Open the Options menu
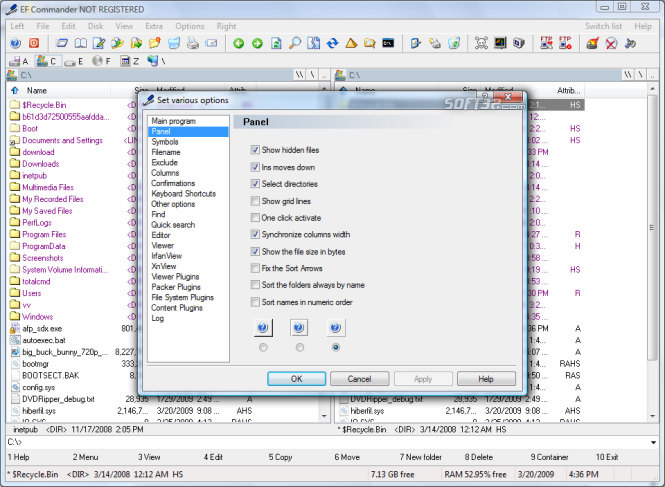Viewport: 665px width, 487px height. [x=190, y=26]
